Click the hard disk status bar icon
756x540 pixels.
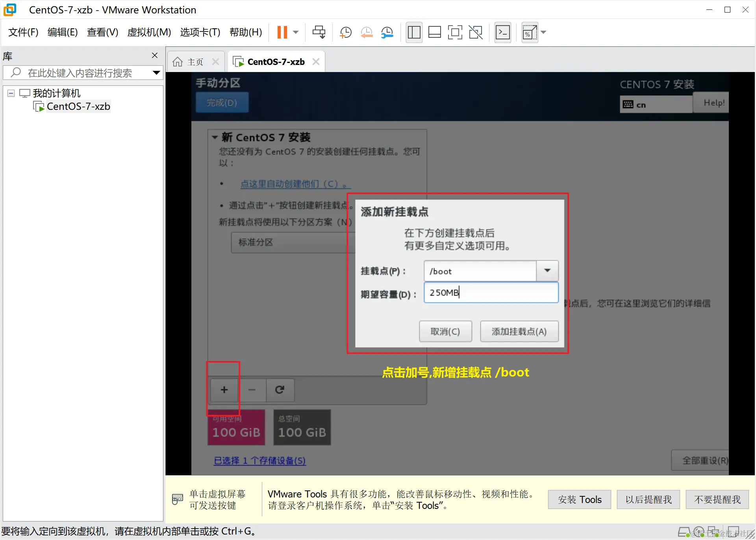[x=684, y=532]
